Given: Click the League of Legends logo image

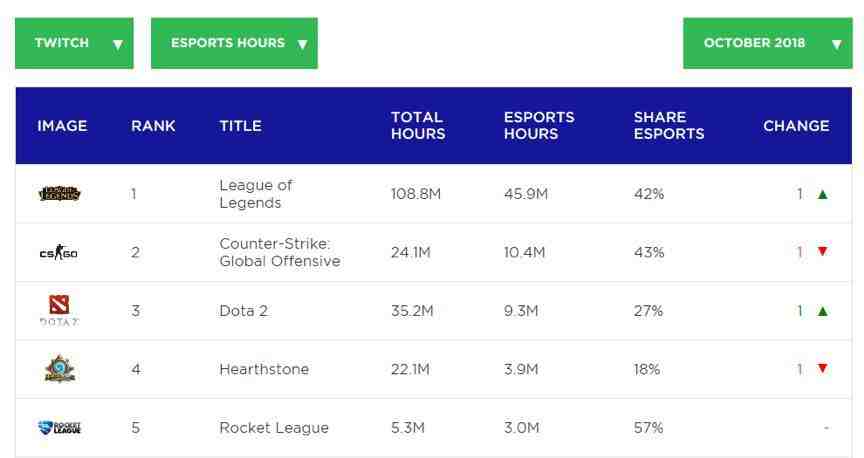Looking at the screenshot, I should [x=60, y=193].
